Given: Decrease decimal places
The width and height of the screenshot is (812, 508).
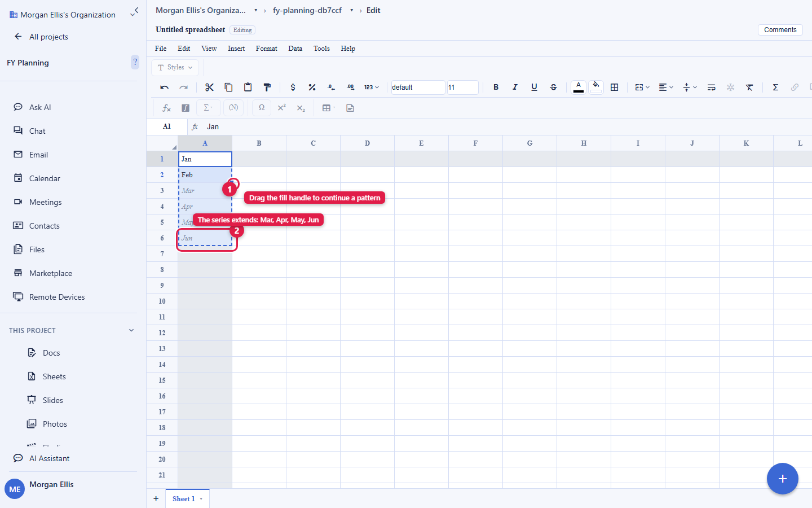Looking at the screenshot, I should tap(331, 87).
